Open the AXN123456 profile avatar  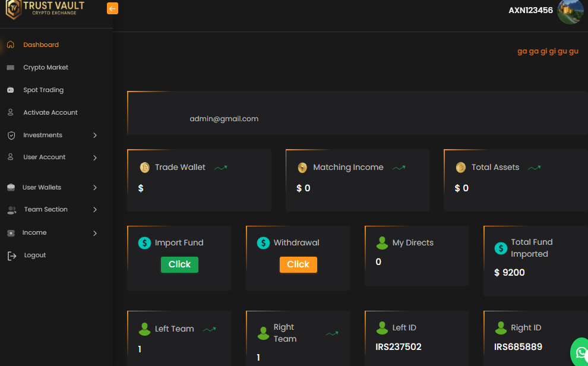(570, 12)
